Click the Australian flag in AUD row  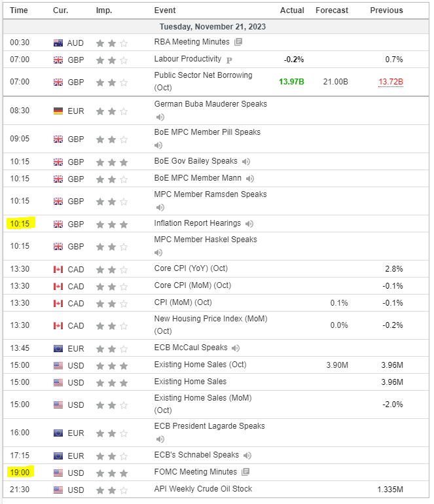tap(59, 43)
